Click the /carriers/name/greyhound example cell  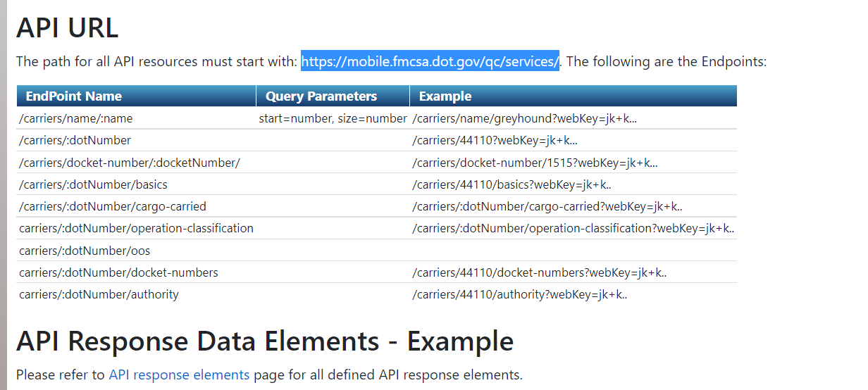click(524, 118)
